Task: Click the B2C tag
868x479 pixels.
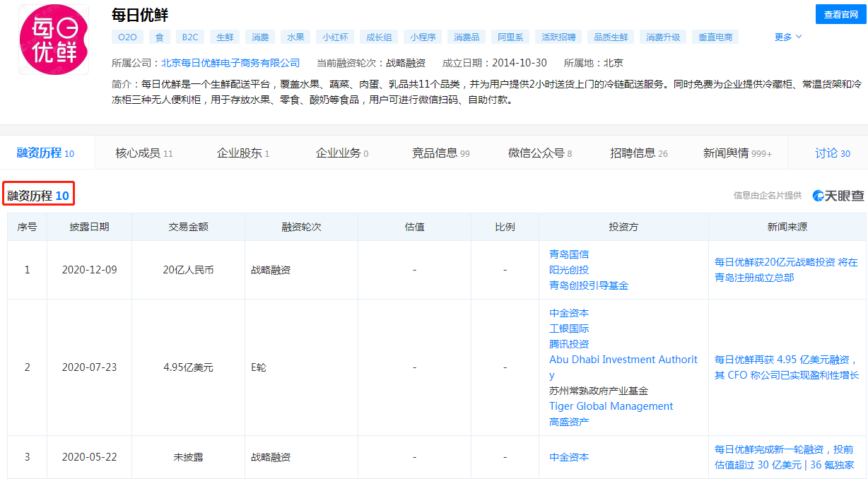Action: tap(190, 37)
